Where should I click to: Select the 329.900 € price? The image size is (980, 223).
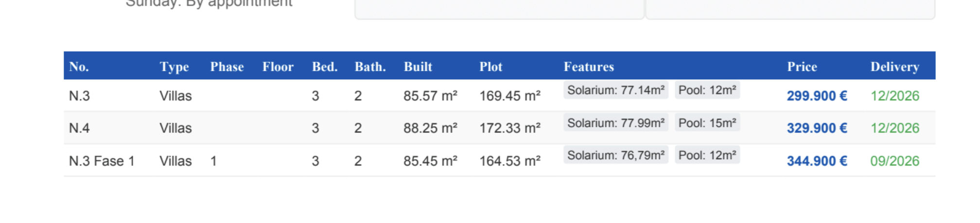(817, 128)
